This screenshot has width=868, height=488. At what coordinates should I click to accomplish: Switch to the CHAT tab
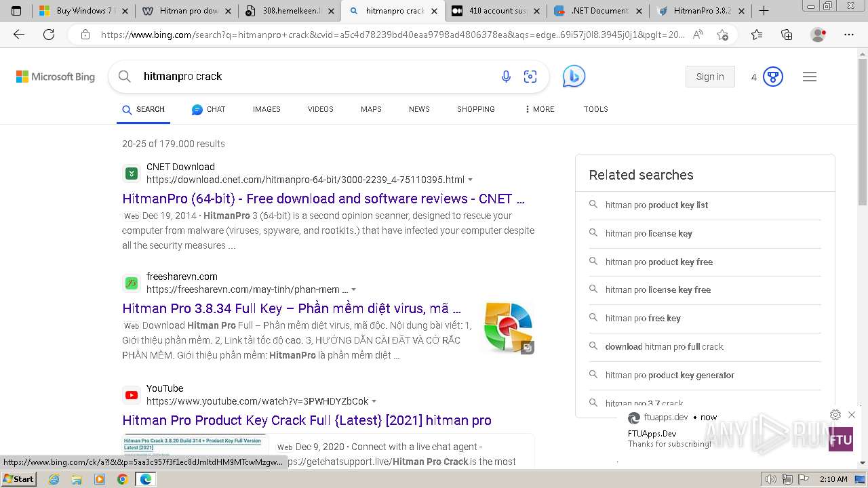pos(208,109)
